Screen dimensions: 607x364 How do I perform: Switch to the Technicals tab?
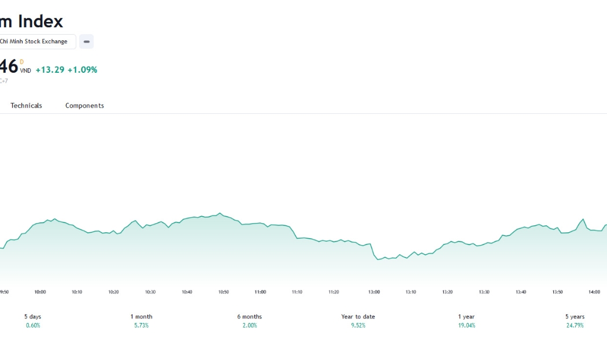pos(26,106)
